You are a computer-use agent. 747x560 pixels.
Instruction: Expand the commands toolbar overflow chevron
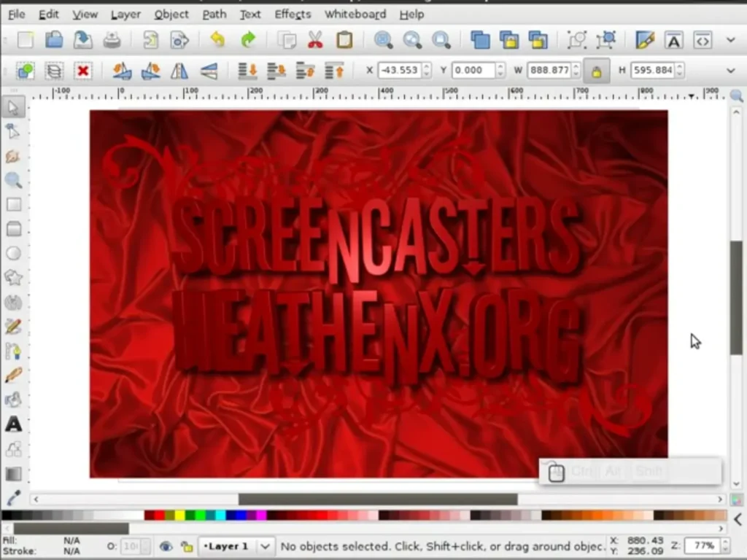coord(731,40)
